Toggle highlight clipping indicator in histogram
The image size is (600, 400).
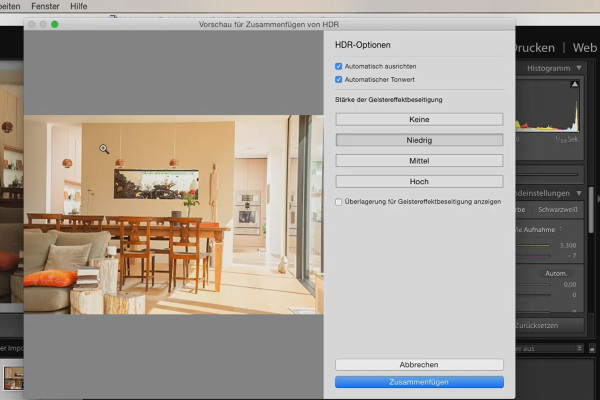[x=574, y=84]
